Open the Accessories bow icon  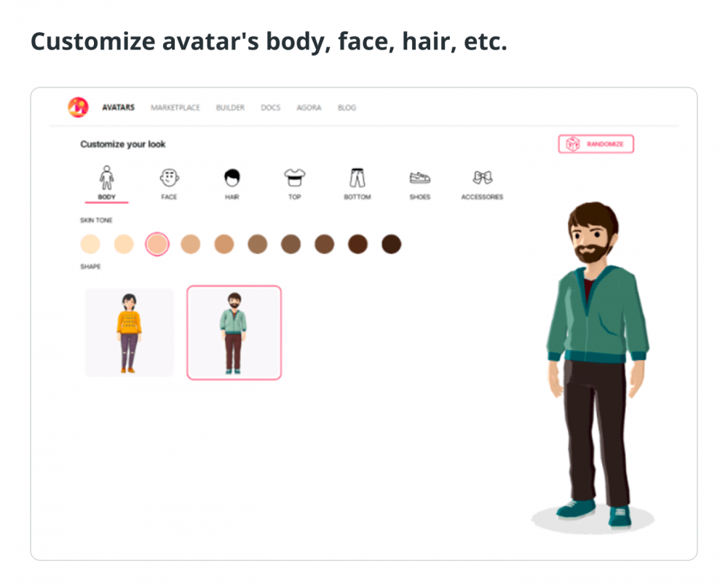[482, 178]
